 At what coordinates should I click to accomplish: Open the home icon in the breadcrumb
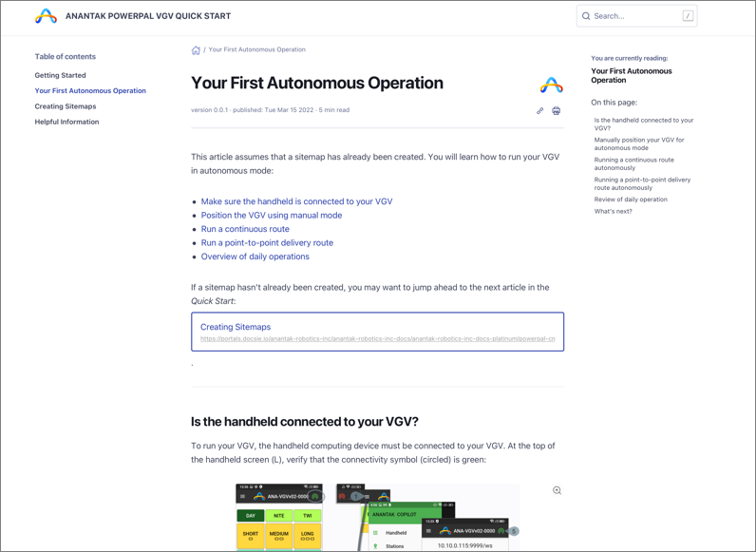[x=196, y=50]
